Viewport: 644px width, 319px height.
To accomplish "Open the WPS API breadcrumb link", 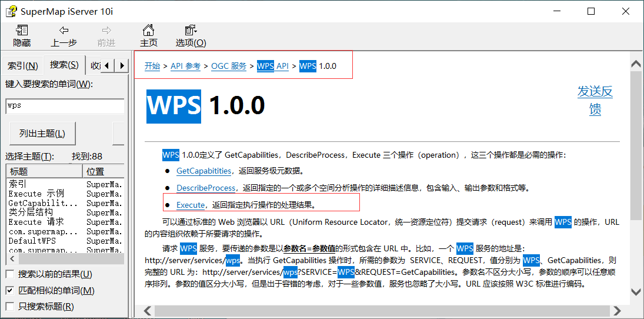I will click(273, 66).
